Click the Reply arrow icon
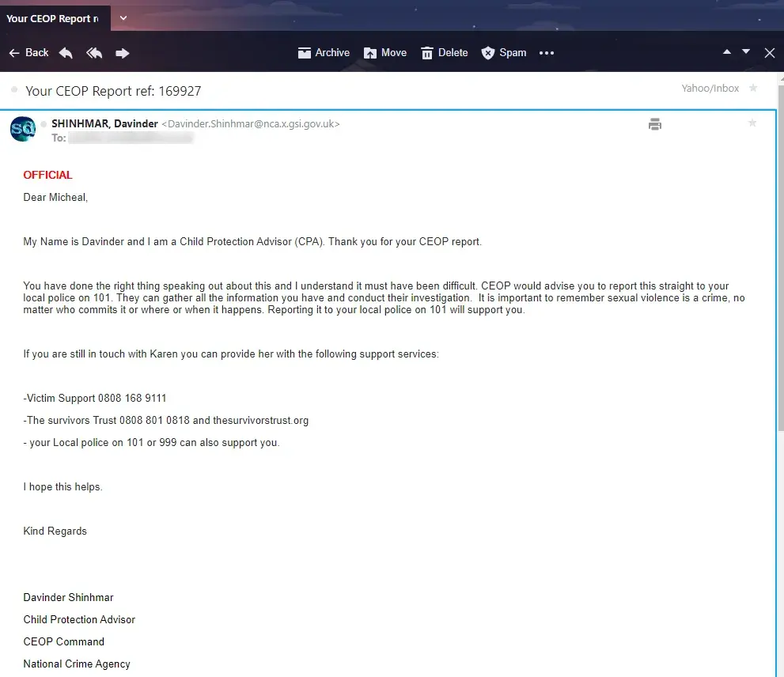This screenshot has height=677, width=784. 66,53
